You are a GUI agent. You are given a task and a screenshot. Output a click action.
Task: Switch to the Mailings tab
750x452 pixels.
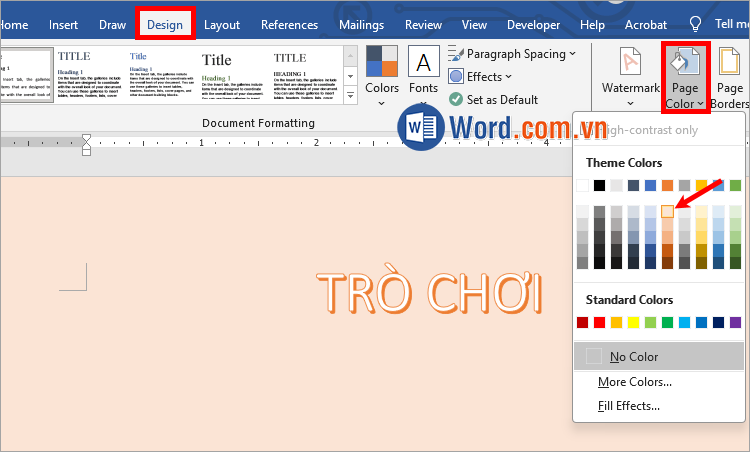coord(361,25)
